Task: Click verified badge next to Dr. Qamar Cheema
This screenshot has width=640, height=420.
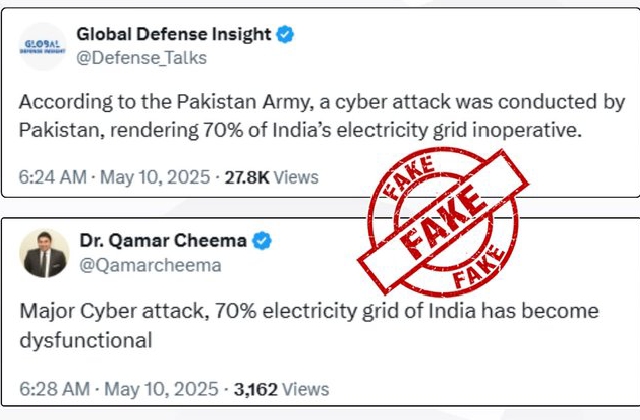Action: click(x=262, y=241)
